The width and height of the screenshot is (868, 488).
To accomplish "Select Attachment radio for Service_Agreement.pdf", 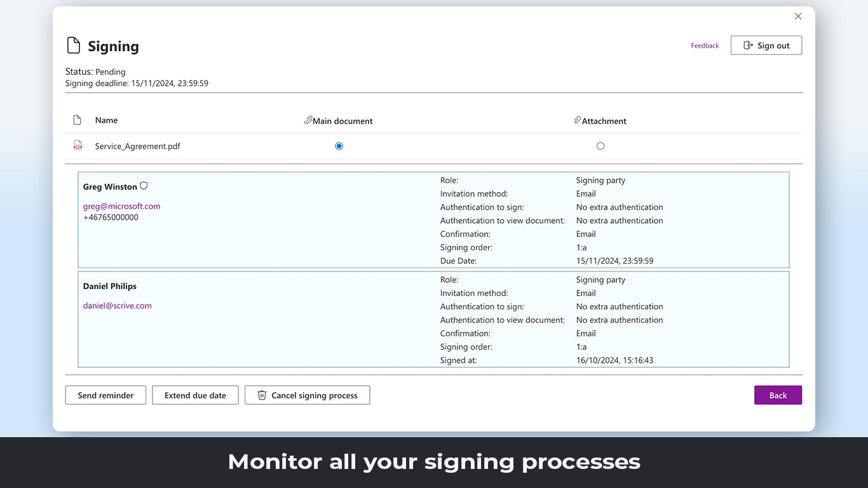I will coord(600,146).
